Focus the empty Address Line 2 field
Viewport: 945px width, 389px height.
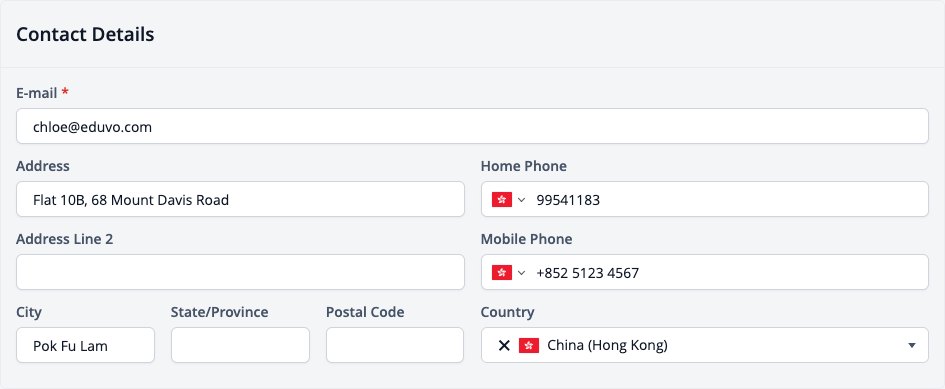point(240,272)
